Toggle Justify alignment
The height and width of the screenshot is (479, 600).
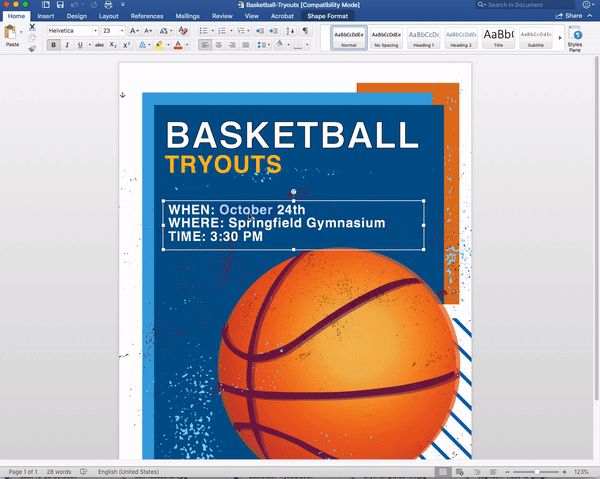[246, 45]
